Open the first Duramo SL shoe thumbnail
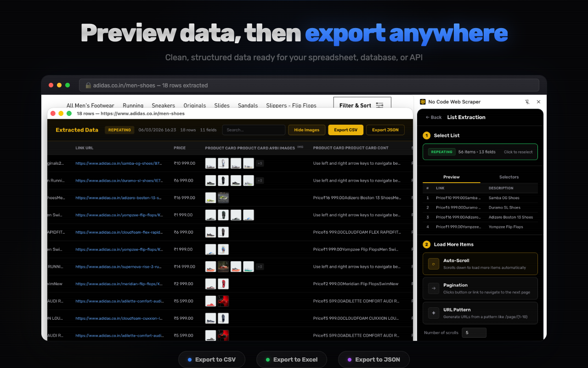This screenshot has height=368, width=588. (210, 180)
